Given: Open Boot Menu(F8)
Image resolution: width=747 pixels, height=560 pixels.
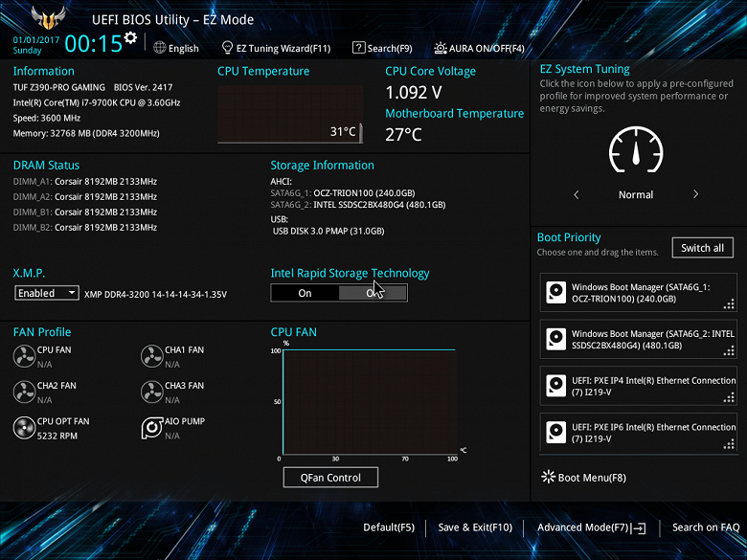Looking at the screenshot, I should pyautogui.click(x=584, y=477).
